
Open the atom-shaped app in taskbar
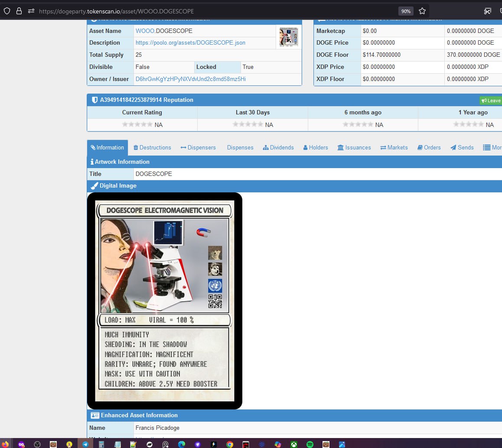[x=262, y=444]
